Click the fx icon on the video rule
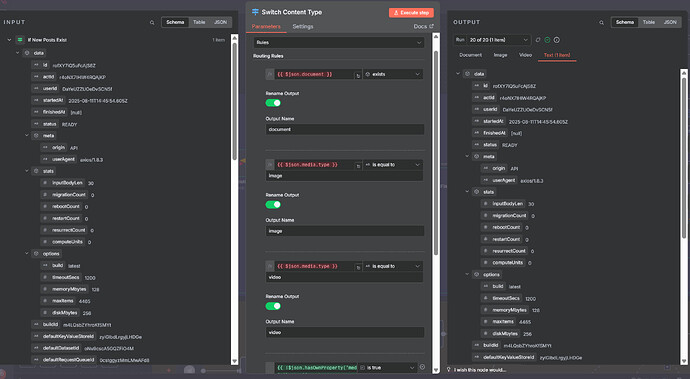 click(270, 266)
